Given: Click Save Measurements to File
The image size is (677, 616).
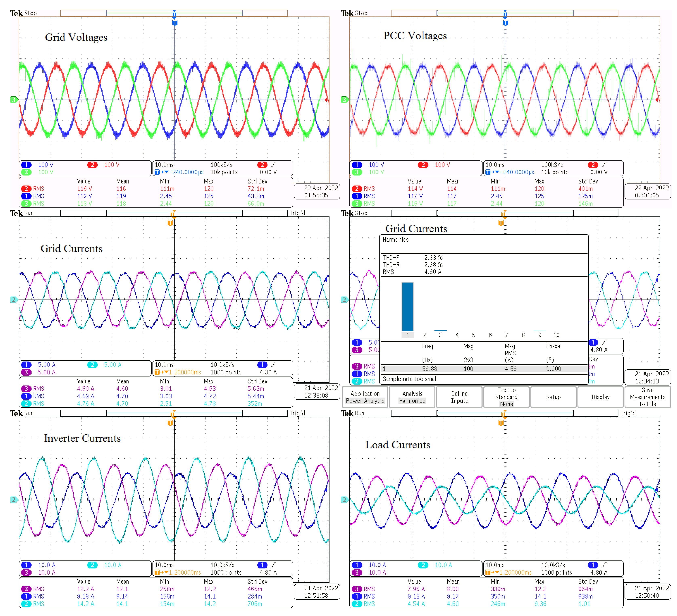Looking at the screenshot, I should point(648,397).
